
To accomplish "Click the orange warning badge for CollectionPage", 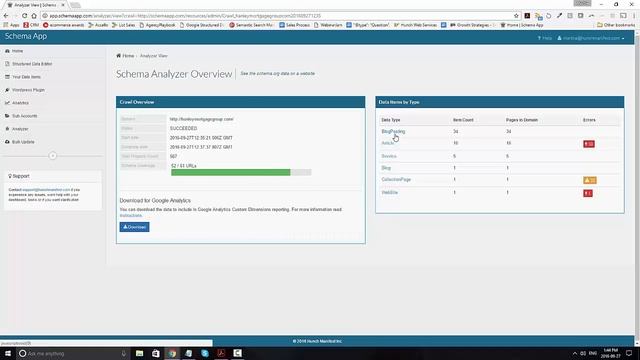I will coord(590,180).
